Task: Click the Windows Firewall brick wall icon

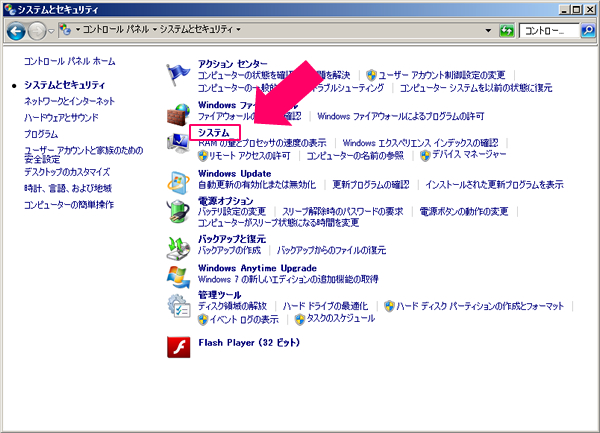Action: (178, 110)
